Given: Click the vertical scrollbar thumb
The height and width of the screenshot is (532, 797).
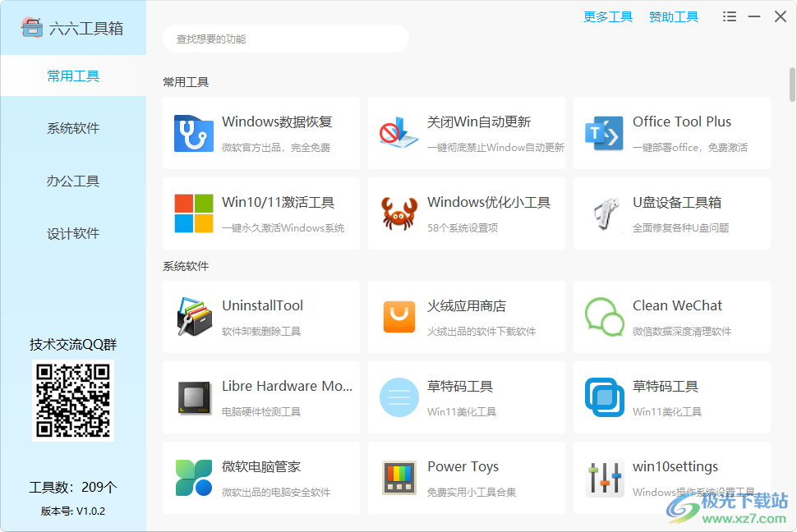Looking at the screenshot, I should click(x=792, y=85).
